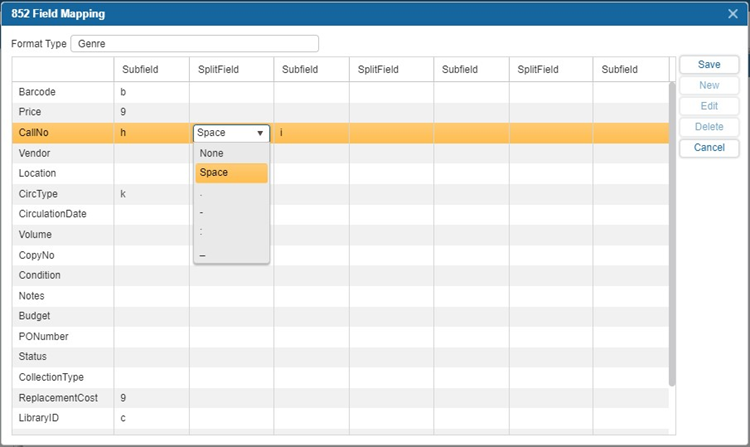Click the CircType subfield cell 'k'
The height and width of the screenshot is (447, 750).
(151, 194)
